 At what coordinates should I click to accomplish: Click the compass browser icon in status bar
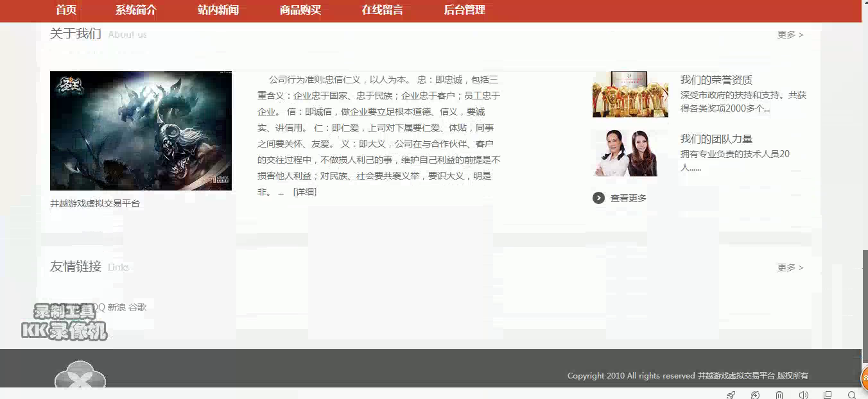[756, 395]
